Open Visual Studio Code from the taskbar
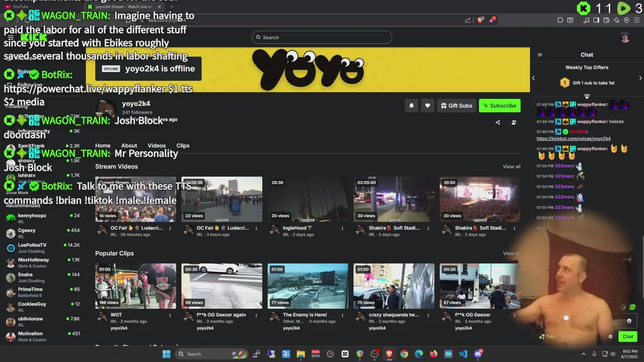The width and height of the screenshot is (644, 362). (x=463, y=354)
